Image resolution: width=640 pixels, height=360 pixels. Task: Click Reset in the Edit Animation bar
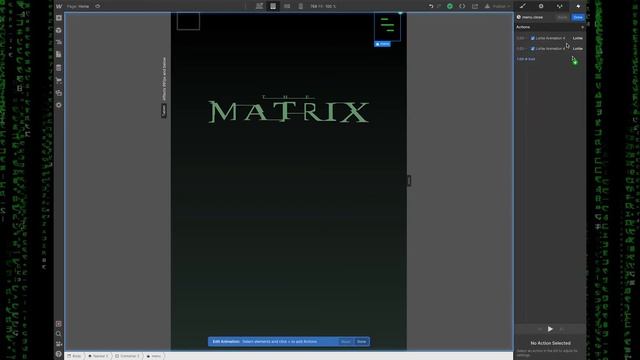345,341
